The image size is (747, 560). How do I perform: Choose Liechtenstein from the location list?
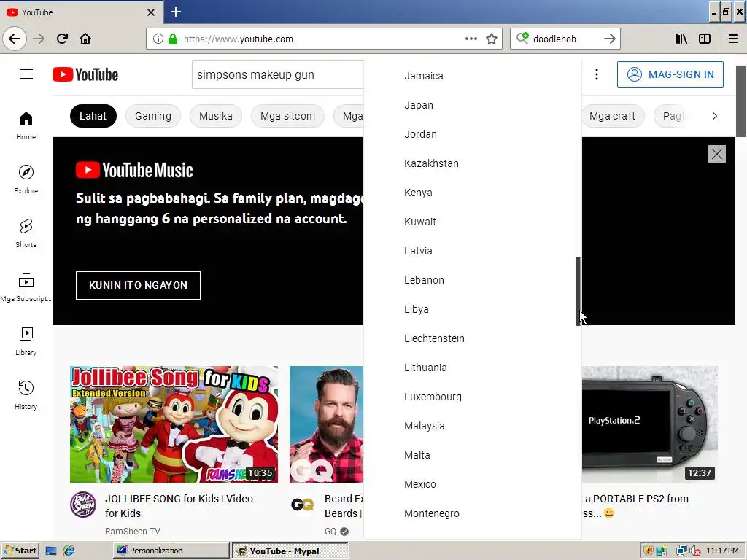tap(473, 338)
